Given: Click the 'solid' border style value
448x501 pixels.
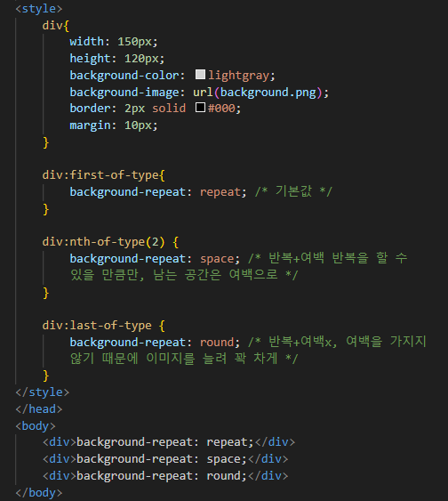Looking at the screenshot, I should pos(169,109).
